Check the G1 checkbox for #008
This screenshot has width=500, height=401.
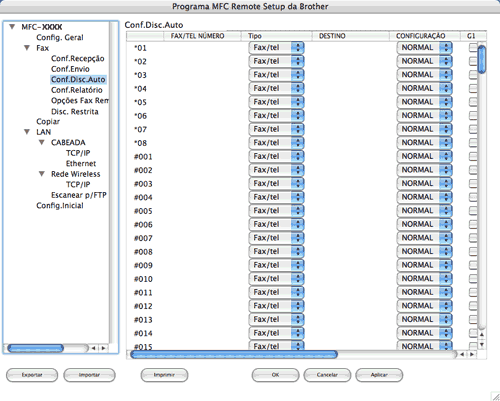click(x=473, y=252)
